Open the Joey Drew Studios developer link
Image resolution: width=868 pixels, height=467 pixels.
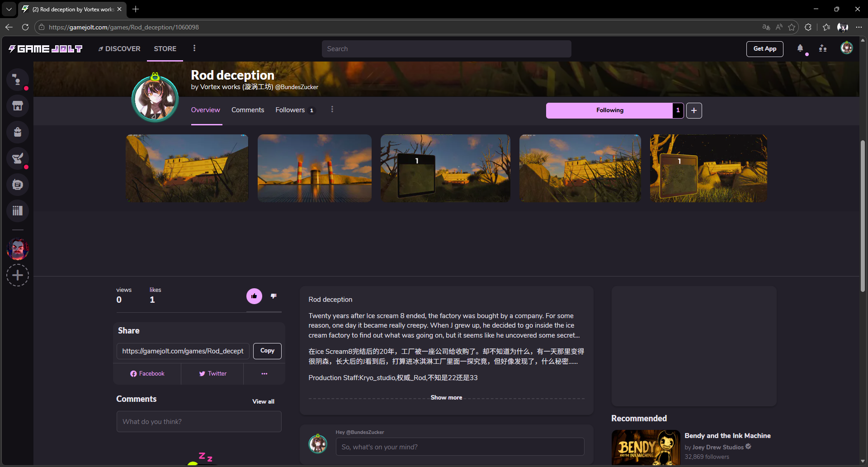718,447
